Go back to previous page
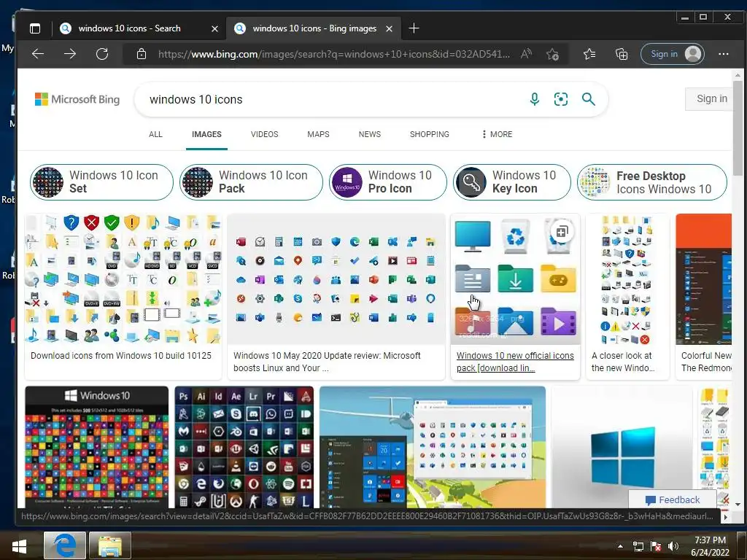 (x=38, y=54)
